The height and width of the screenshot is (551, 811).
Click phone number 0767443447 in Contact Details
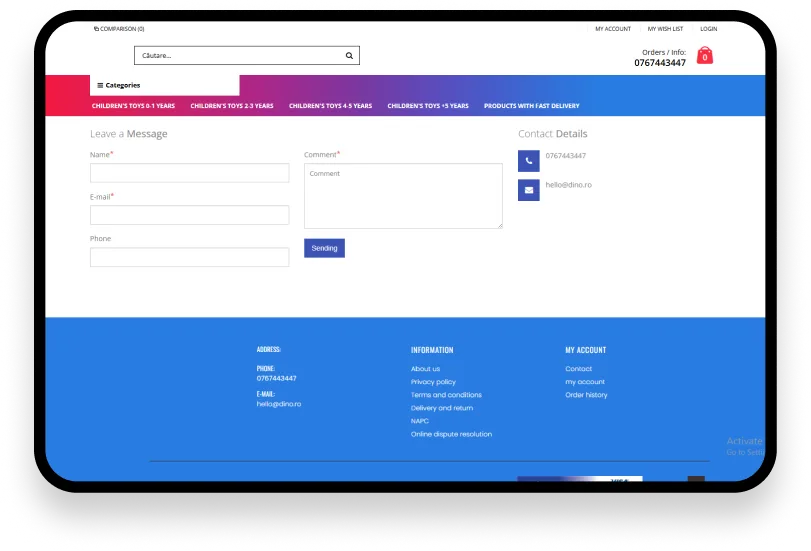[565, 156]
